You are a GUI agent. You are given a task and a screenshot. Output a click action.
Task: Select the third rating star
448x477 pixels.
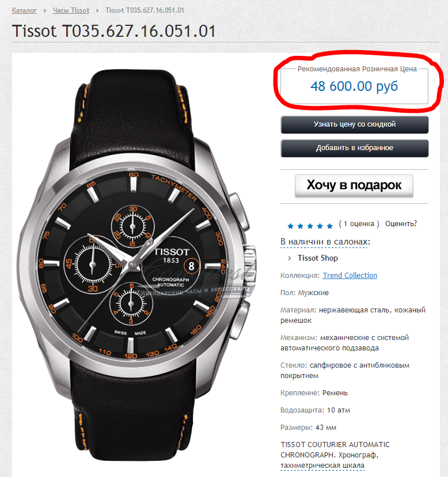click(310, 226)
